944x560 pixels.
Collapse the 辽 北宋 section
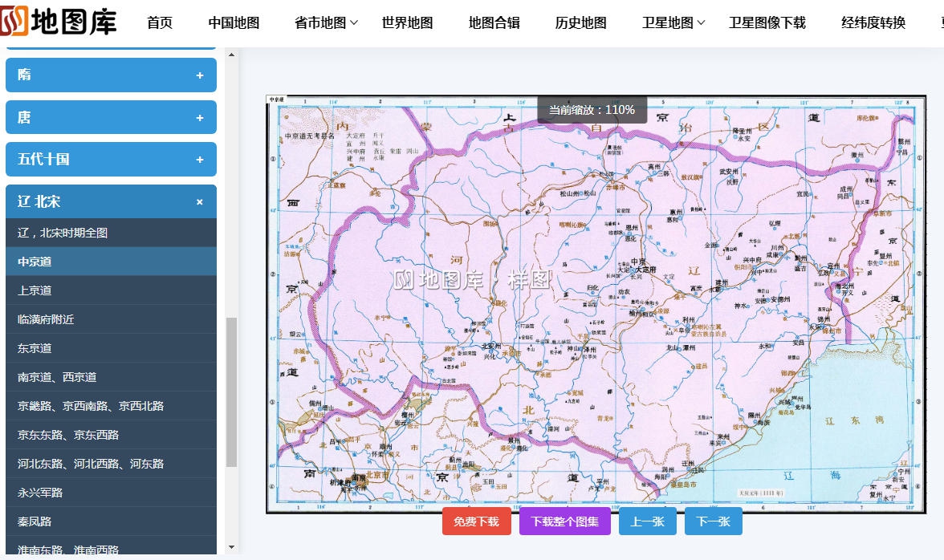[200, 202]
